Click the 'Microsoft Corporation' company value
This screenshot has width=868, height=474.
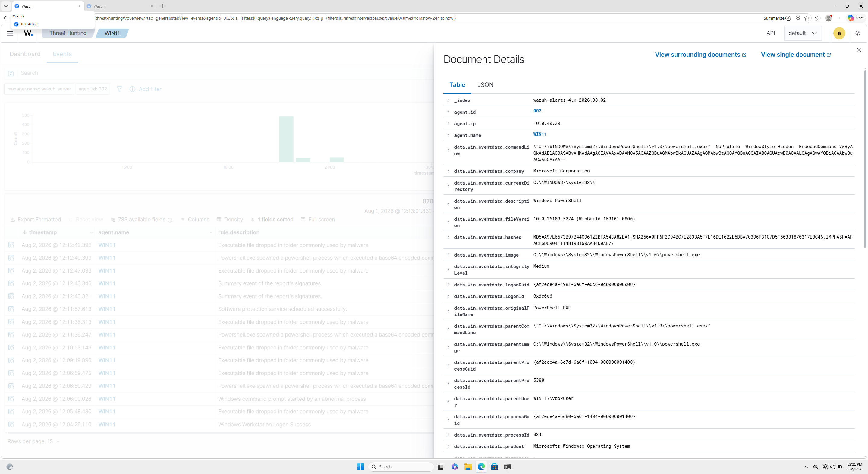coord(561,171)
